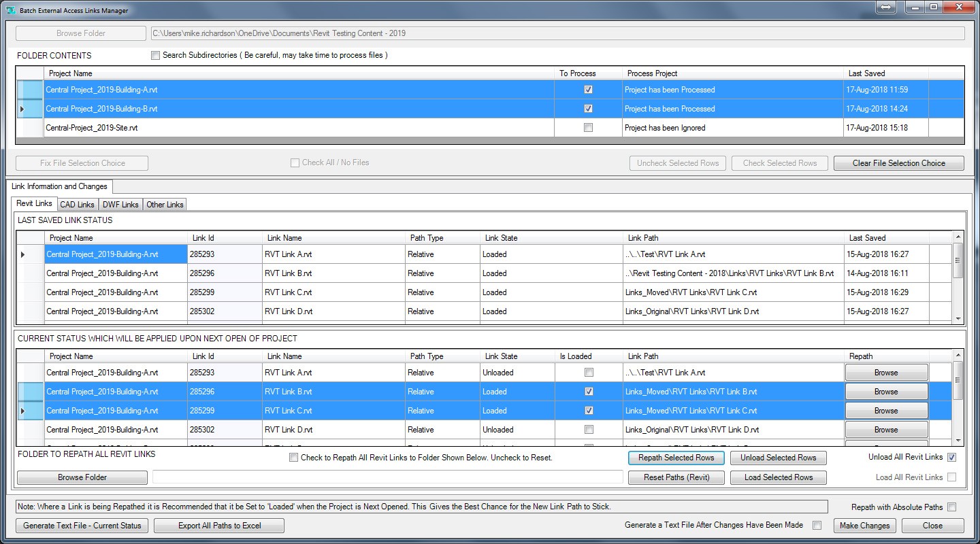Click the double-arrow button in title bar
This screenshot has width=980, height=544.
pyautogui.click(x=887, y=7)
